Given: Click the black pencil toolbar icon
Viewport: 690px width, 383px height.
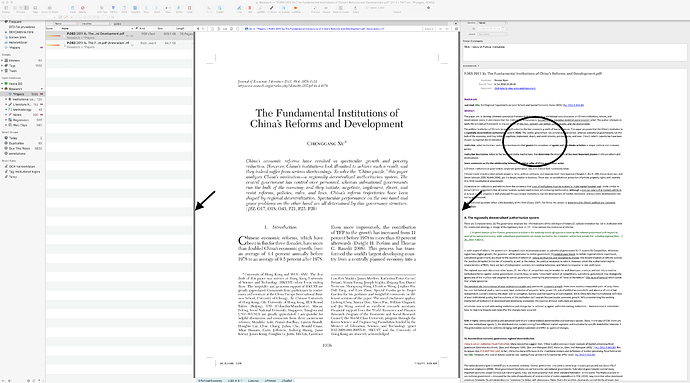Looking at the screenshot, I should pyautogui.click(x=272, y=8).
